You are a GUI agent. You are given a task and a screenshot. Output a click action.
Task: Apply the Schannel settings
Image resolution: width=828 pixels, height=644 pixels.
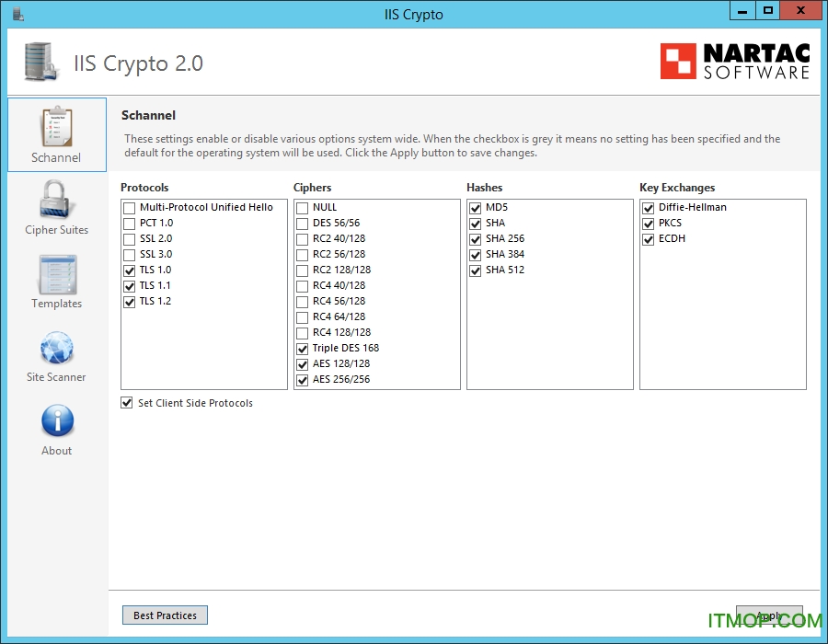point(769,615)
